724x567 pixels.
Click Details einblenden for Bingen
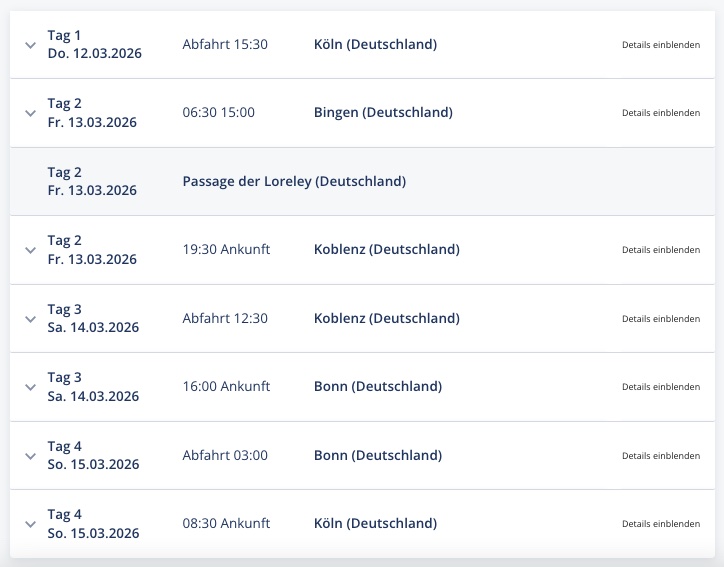(660, 113)
